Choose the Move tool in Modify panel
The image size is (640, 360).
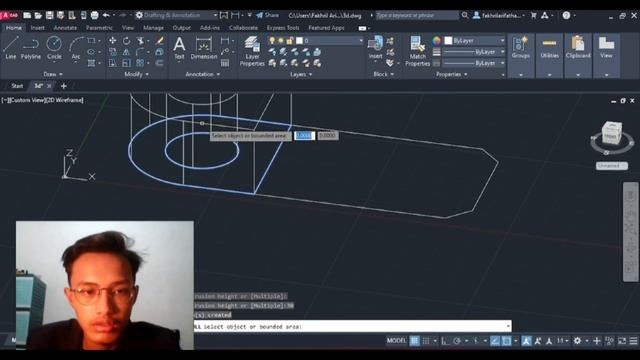(x=113, y=41)
